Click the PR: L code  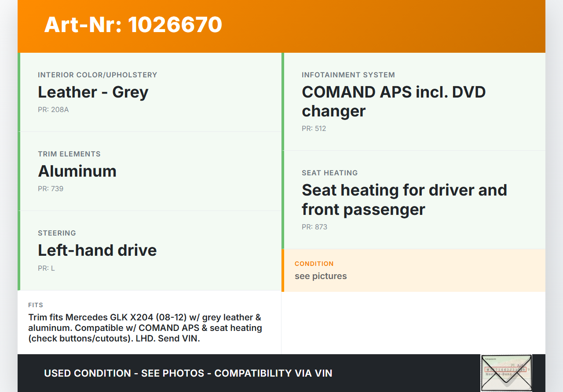(x=46, y=268)
